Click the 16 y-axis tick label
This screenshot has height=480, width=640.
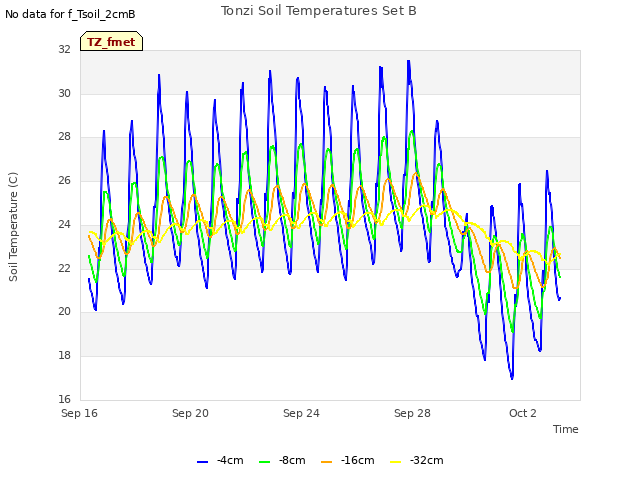(x=64, y=399)
